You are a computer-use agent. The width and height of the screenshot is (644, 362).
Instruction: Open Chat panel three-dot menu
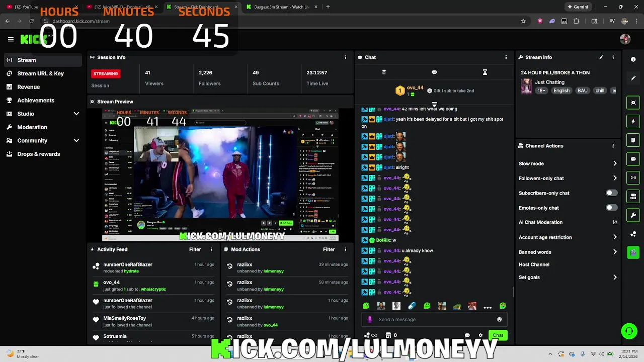[x=506, y=57]
